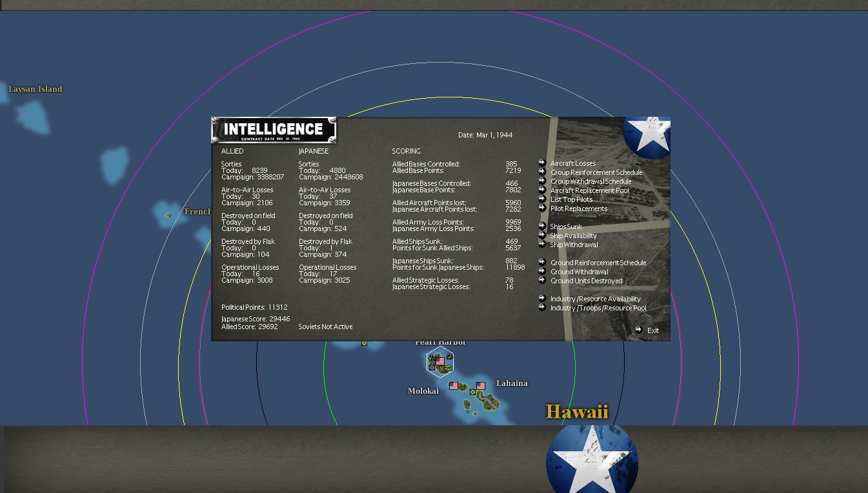Open the Ground Reinforcement Schedule report
The image size is (868, 493).
coord(598,263)
